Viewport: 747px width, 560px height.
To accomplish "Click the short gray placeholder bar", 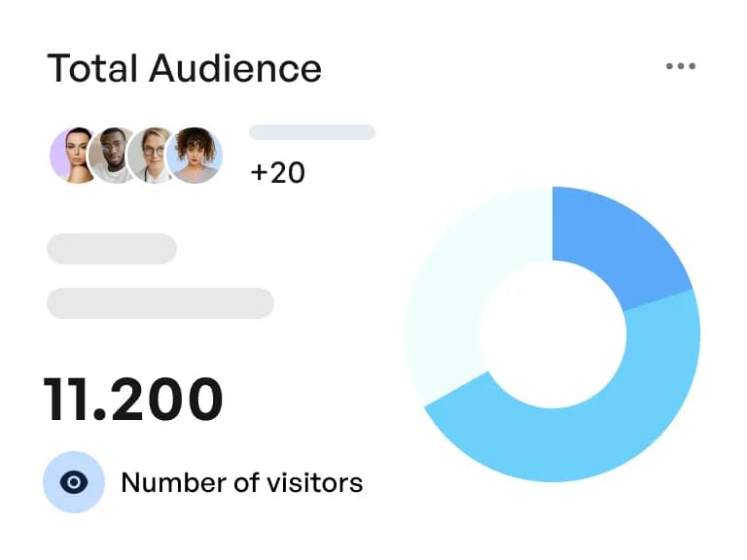I will pos(112,249).
